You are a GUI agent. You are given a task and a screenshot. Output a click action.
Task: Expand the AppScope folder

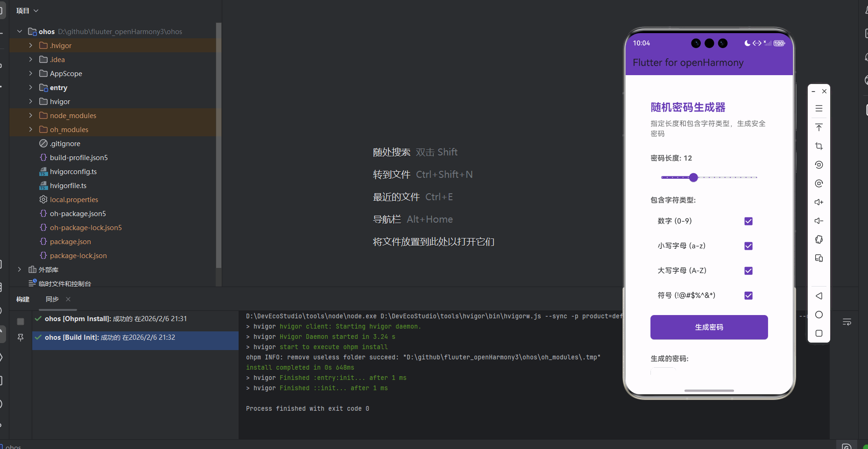click(x=30, y=73)
